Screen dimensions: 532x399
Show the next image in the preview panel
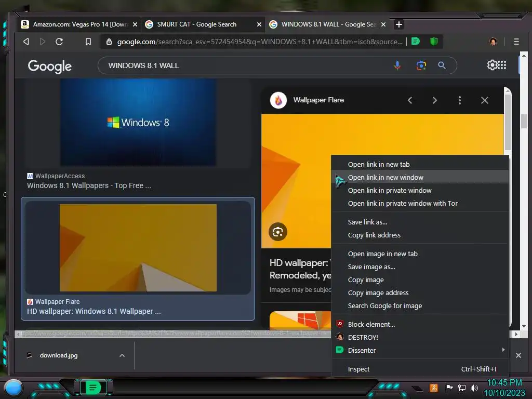coord(435,100)
